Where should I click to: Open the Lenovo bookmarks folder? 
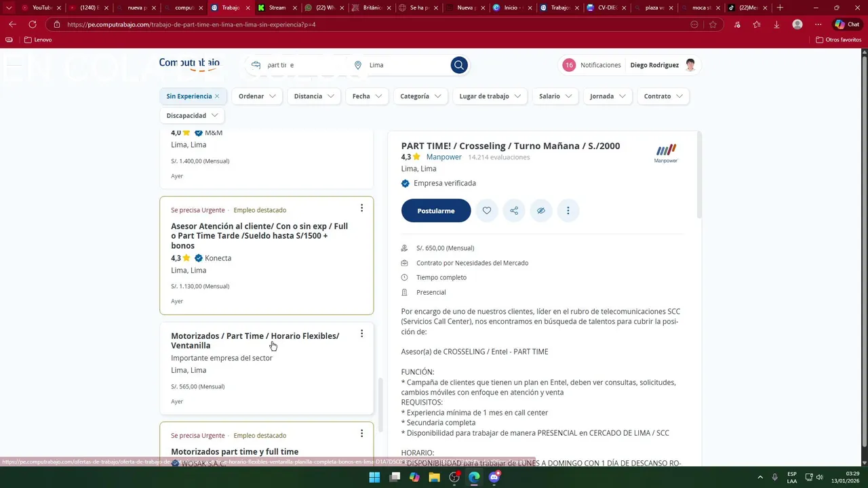(x=38, y=40)
